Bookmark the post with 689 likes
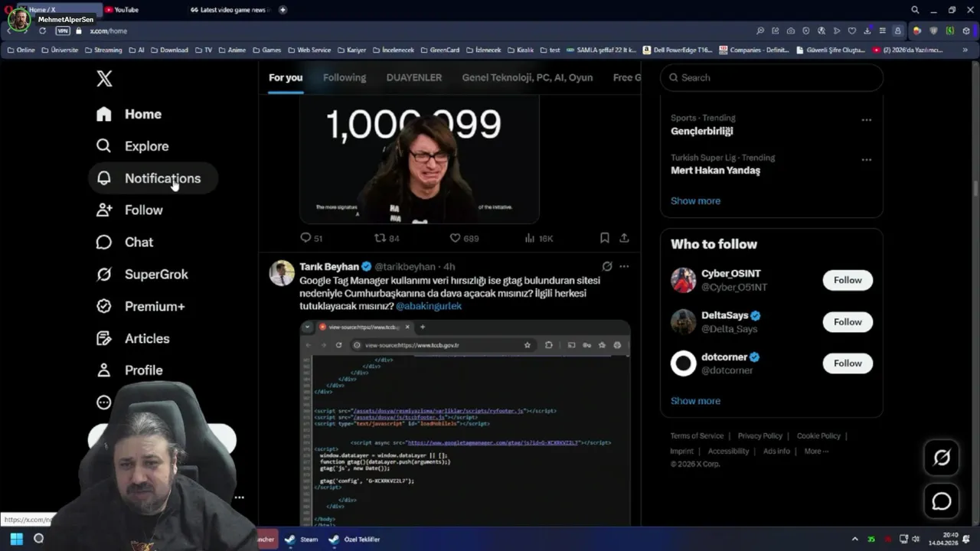The height and width of the screenshot is (551, 980). point(604,238)
